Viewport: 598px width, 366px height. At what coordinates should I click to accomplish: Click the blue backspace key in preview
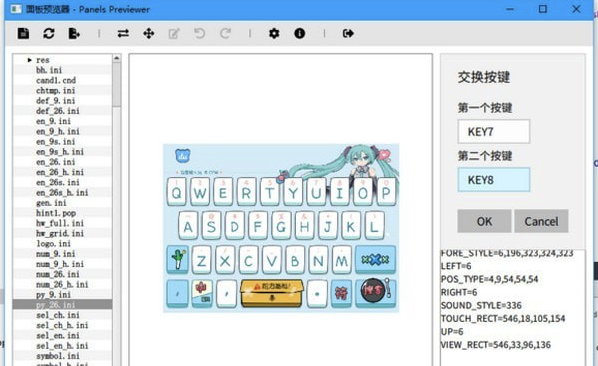376,260
